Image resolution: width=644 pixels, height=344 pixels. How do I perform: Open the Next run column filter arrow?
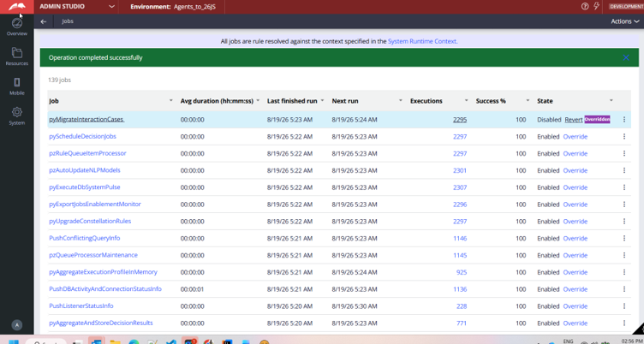pos(401,101)
